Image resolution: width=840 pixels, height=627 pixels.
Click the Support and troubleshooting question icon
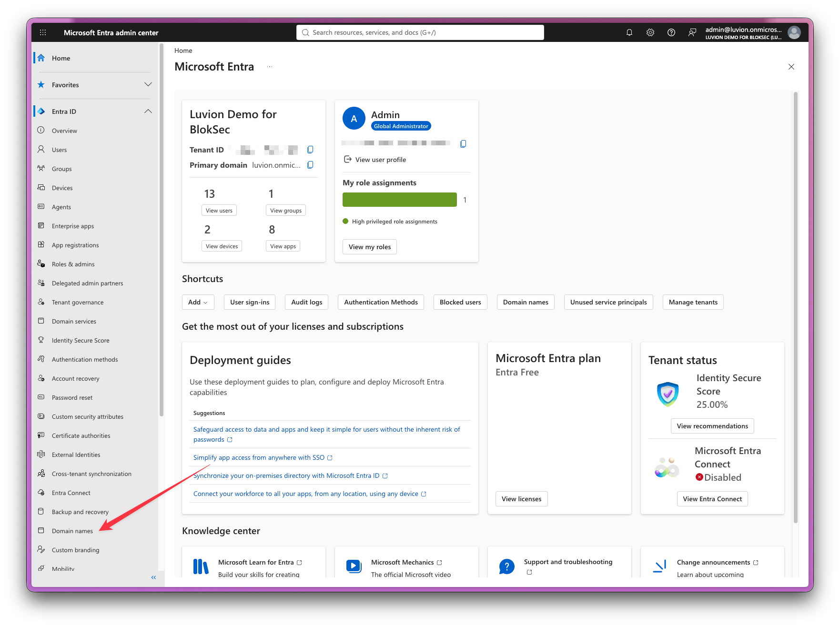click(507, 566)
